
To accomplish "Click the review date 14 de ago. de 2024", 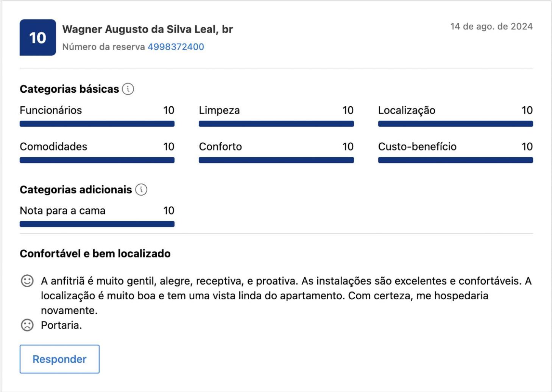I will (x=491, y=26).
